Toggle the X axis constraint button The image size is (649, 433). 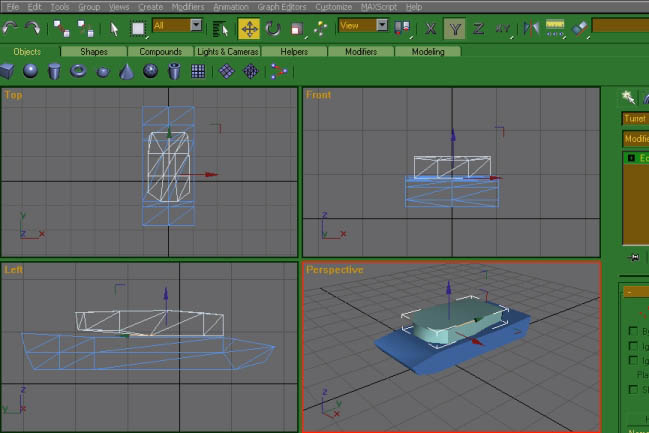click(431, 27)
